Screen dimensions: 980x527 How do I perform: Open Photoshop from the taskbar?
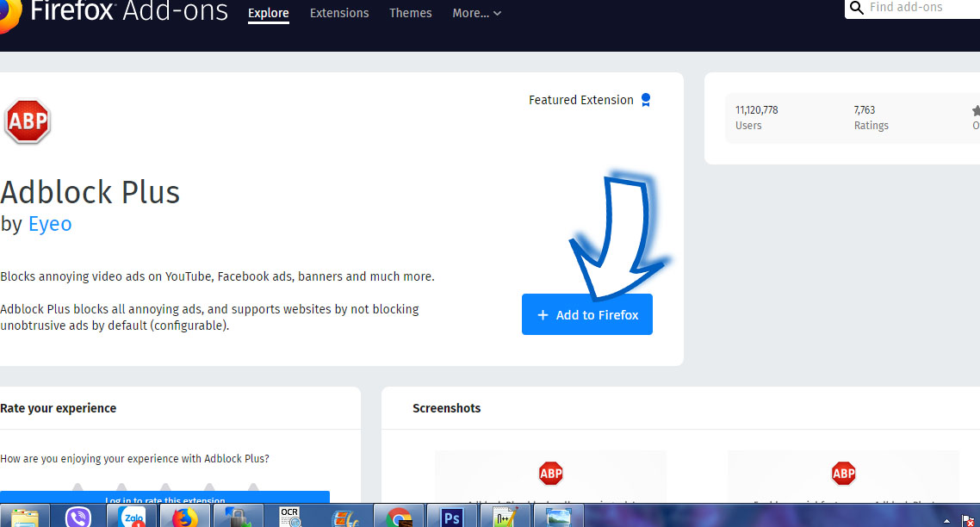coord(451,517)
